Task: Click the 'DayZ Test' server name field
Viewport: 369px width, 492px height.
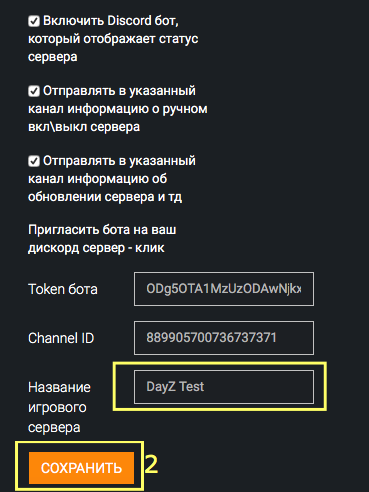Action: tap(224, 387)
